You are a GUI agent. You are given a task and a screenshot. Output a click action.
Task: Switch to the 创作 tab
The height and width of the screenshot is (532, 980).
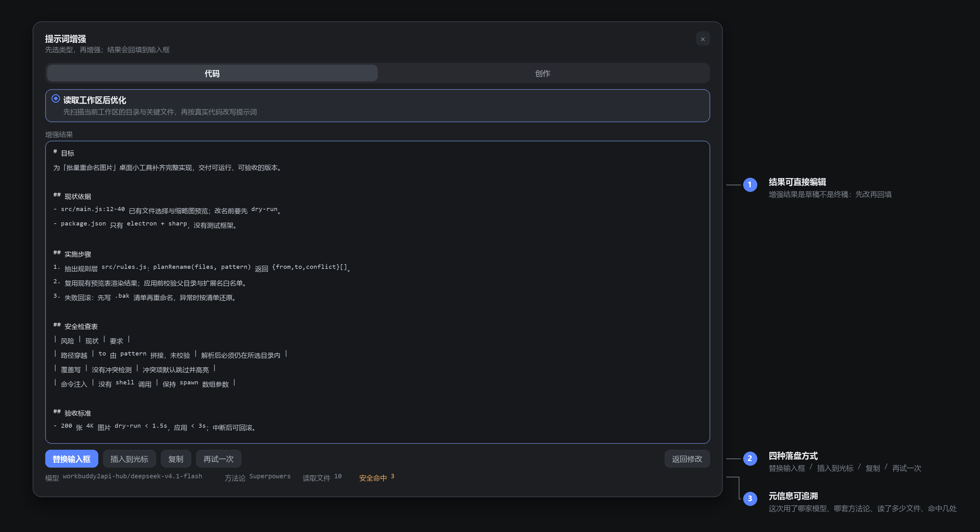click(542, 73)
